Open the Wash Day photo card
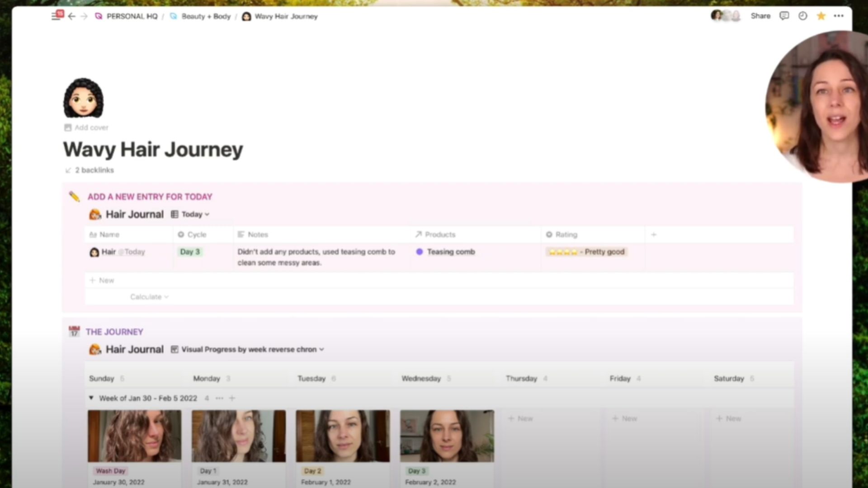This screenshot has height=488, width=868. pyautogui.click(x=134, y=436)
